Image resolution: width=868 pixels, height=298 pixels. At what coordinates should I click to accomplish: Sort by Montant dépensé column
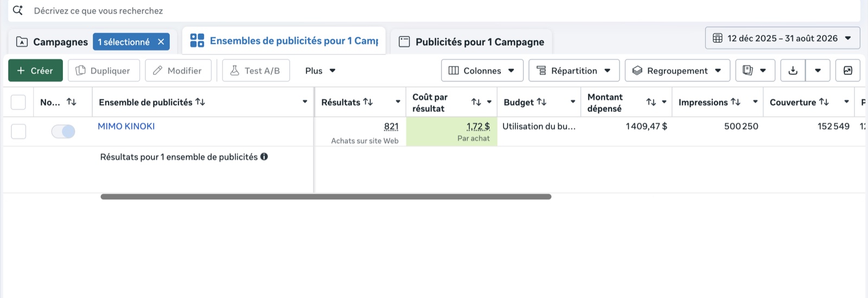pos(651,102)
